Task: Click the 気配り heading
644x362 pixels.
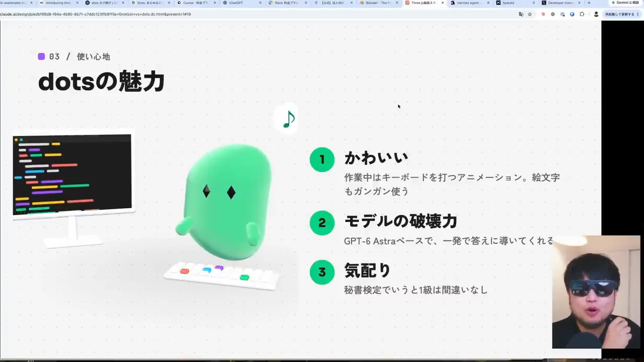Action: [x=367, y=270]
